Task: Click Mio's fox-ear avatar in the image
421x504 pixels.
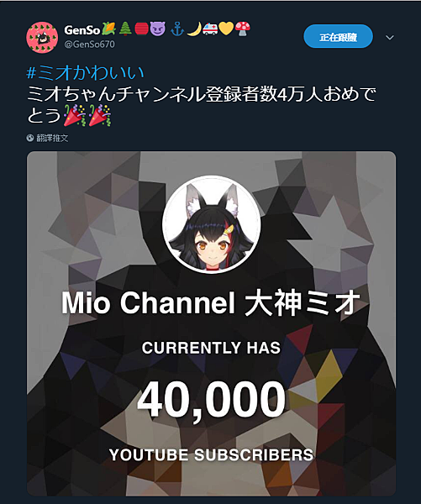Action: coord(211,224)
